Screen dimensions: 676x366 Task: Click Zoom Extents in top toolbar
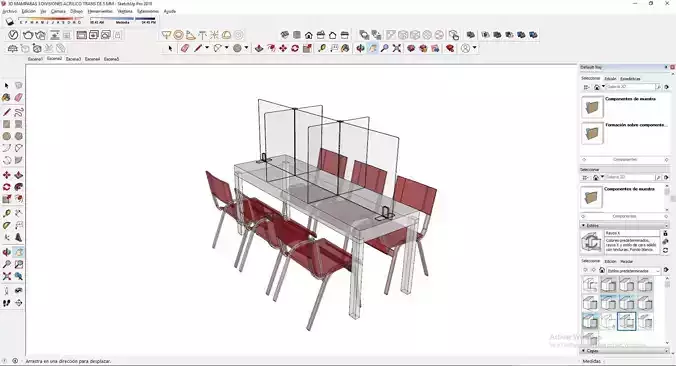click(x=397, y=48)
